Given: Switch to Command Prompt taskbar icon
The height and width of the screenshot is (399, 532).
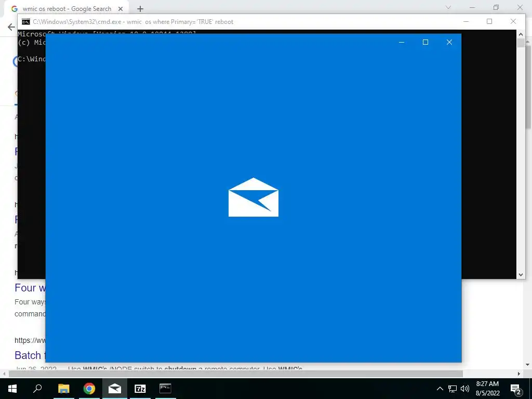Looking at the screenshot, I should [165, 389].
